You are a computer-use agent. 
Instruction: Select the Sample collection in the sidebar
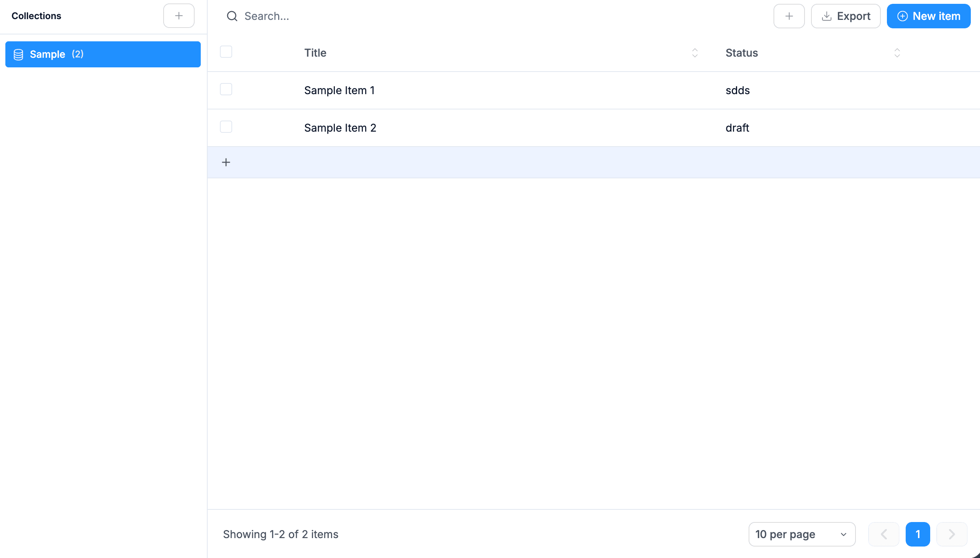[102, 54]
